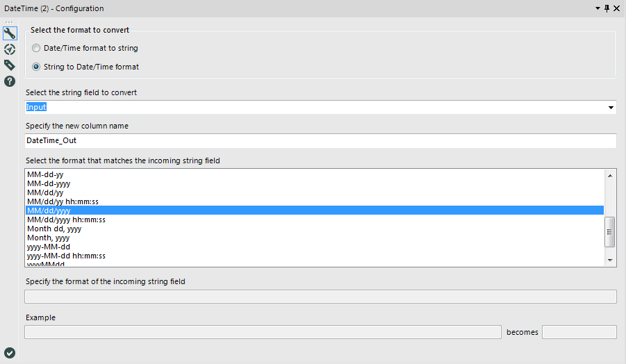Pin the Configuration panel
The width and height of the screenshot is (626, 364).
pos(607,8)
